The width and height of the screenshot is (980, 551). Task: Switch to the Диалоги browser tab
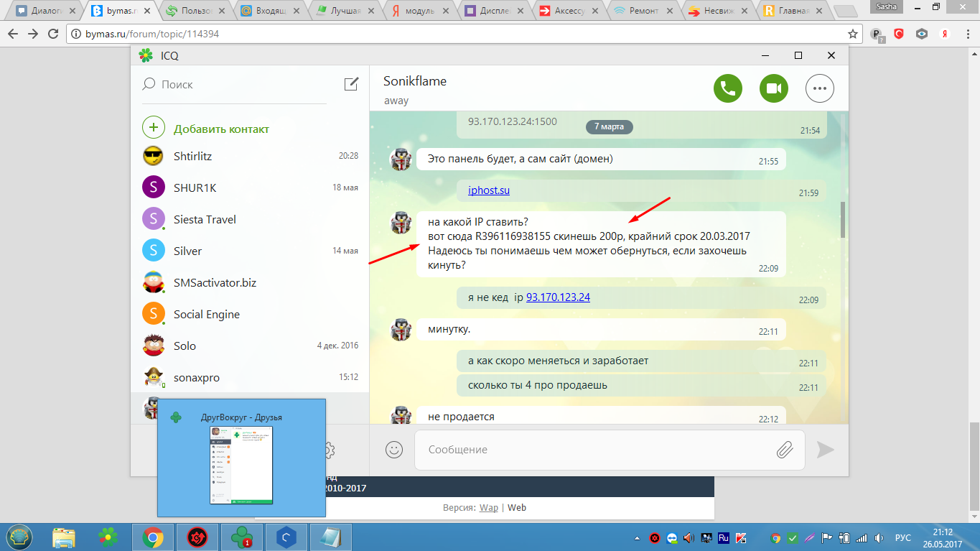pos(43,11)
